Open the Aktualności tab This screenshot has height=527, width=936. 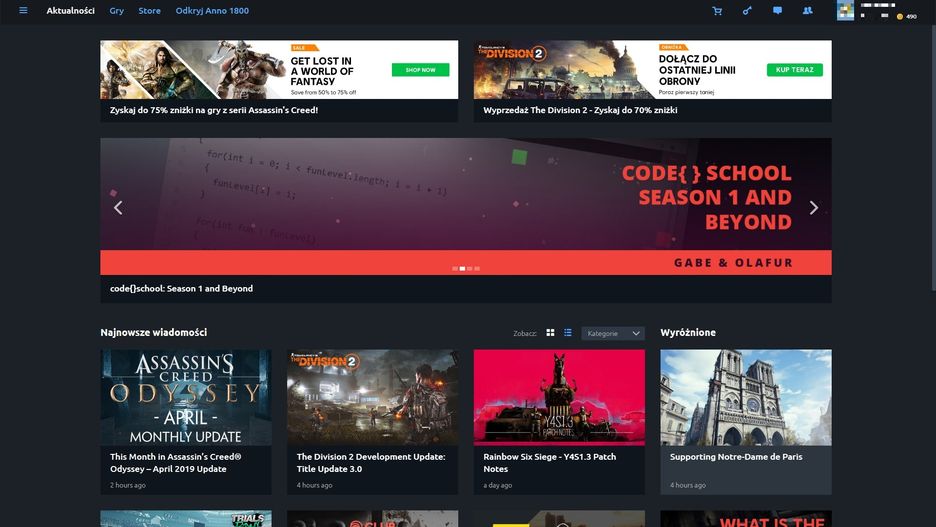(x=70, y=11)
